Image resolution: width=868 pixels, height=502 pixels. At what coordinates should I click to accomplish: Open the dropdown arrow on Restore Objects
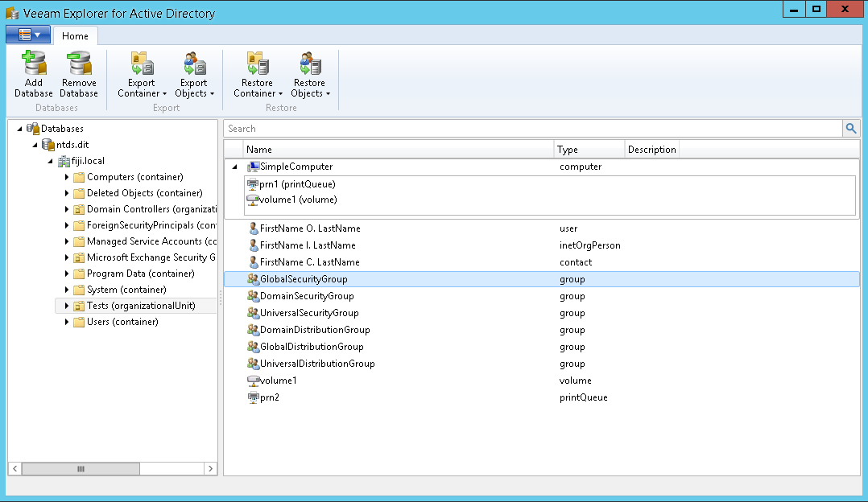click(329, 93)
